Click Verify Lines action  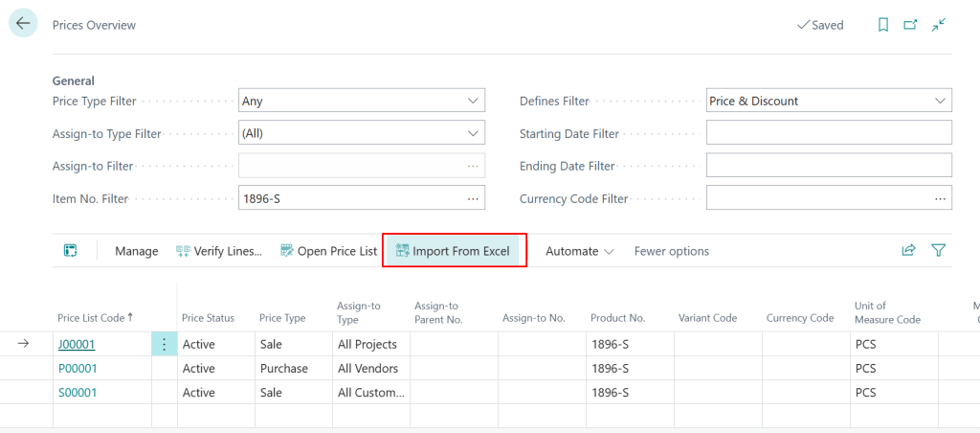point(219,251)
